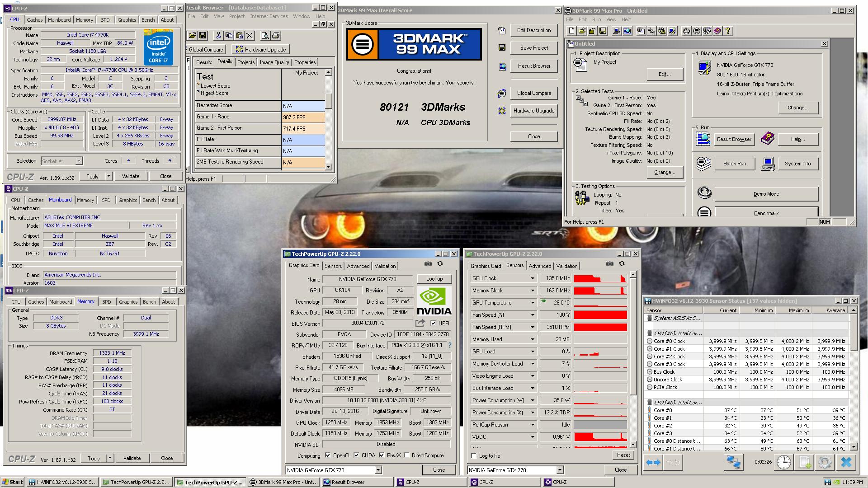Click the Demo Mode button
The image size is (868, 488).
click(766, 194)
